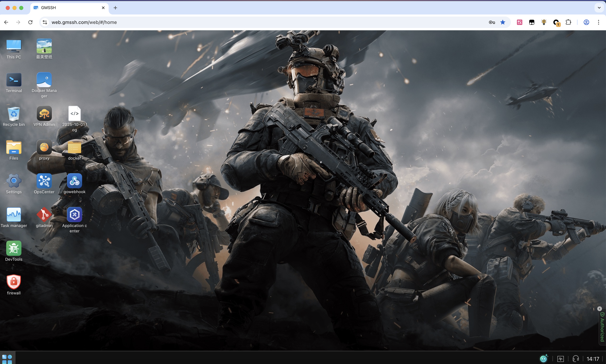Launch the gitadmin app icon
The image size is (606, 364).
(44, 215)
